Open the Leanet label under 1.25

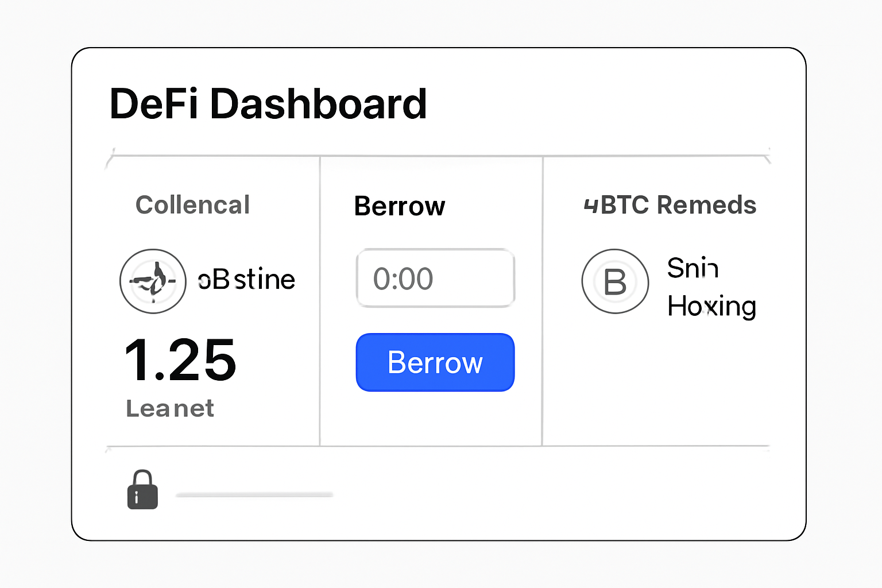170,409
